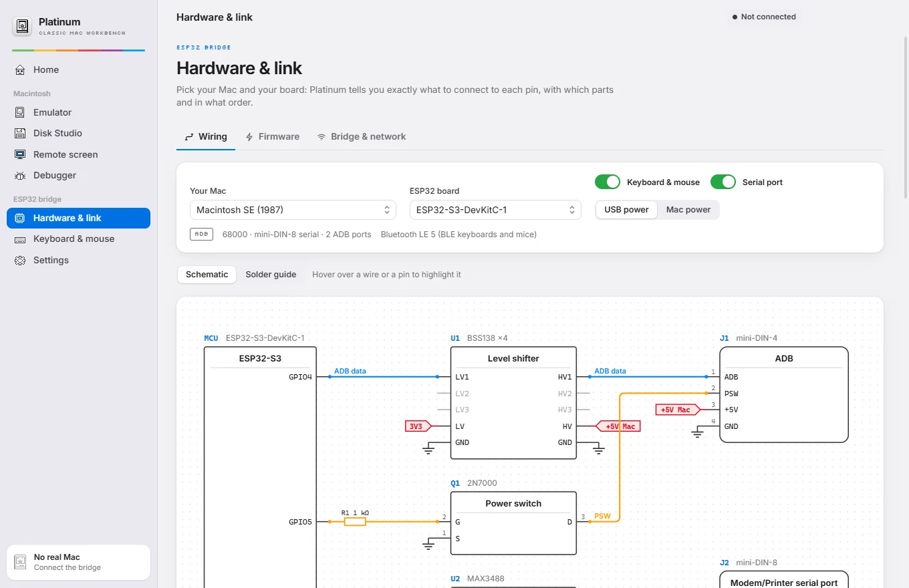Image resolution: width=909 pixels, height=588 pixels.
Task: Select the Schematic view button
Action: pyautogui.click(x=207, y=275)
